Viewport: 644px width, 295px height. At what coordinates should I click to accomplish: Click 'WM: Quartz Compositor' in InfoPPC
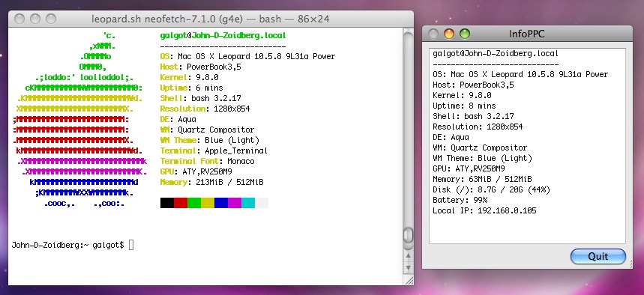[x=480, y=147]
